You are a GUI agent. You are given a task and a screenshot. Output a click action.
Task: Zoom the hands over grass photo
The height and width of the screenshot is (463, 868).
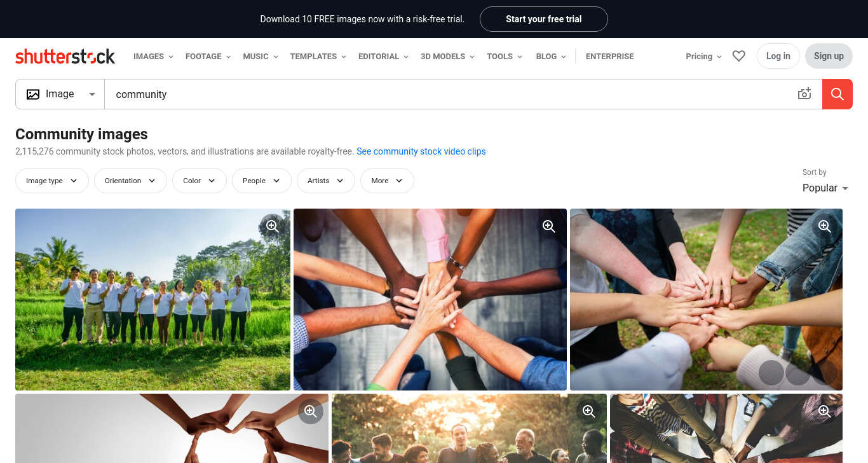tap(825, 226)
